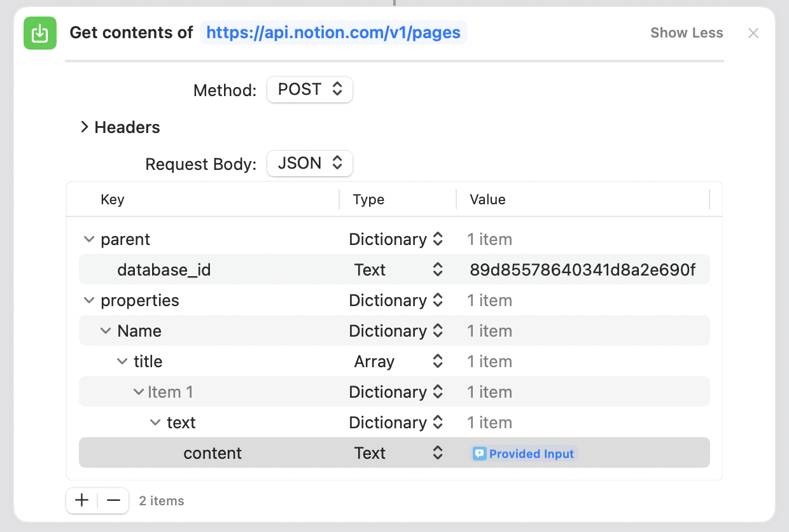
Task: Change type of parent row
Action: 396,240
